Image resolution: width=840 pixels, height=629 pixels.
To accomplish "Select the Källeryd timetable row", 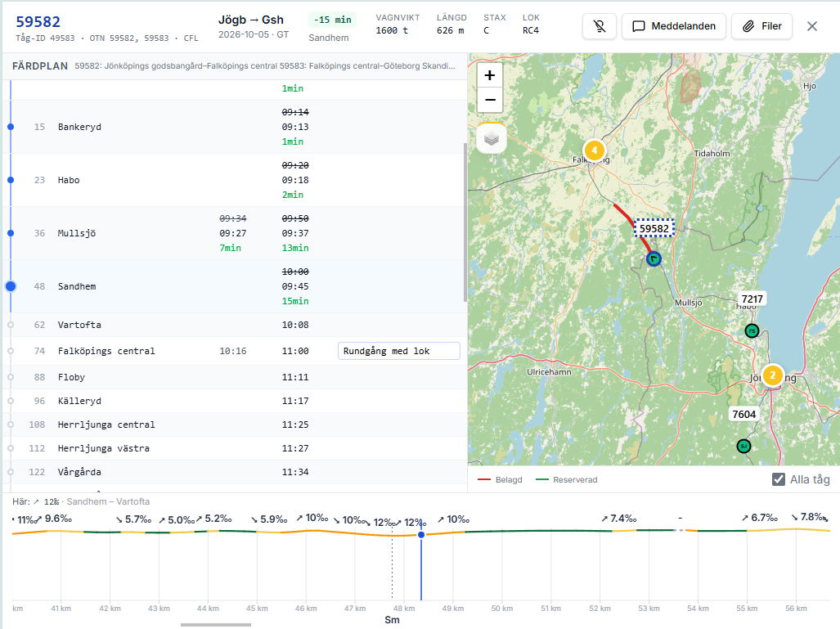I will pyautogui.click(x=235, y=401).
